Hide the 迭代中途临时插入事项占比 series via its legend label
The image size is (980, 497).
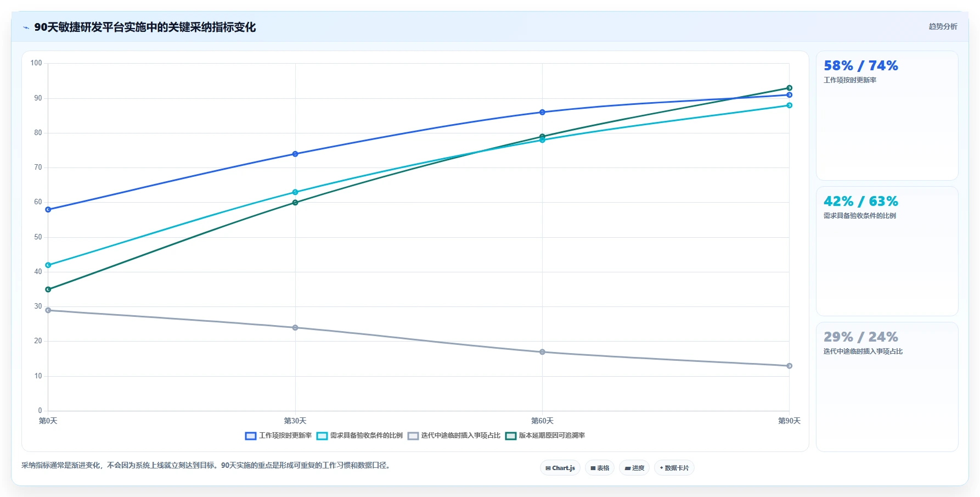[461, 435]
